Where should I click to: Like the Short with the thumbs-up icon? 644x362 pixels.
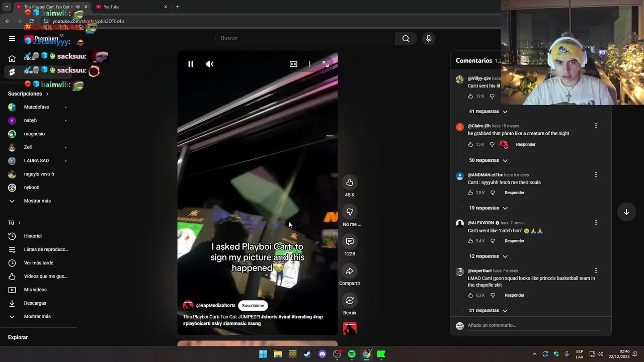[x=350, y=182]
